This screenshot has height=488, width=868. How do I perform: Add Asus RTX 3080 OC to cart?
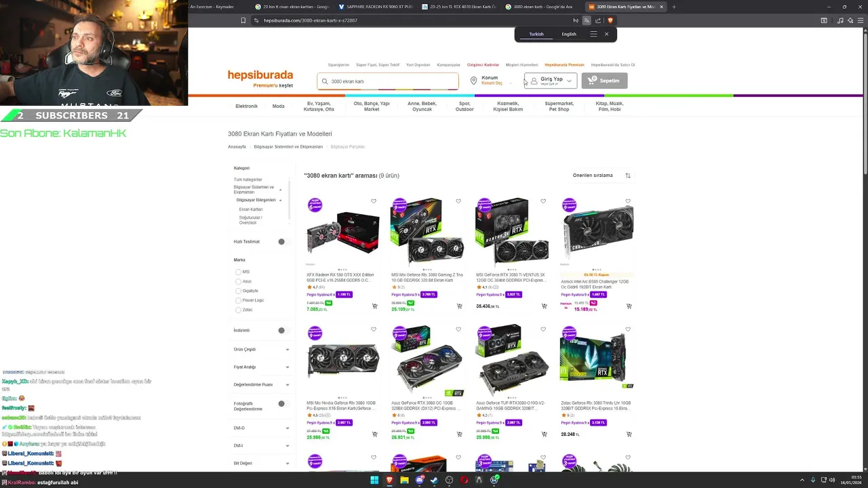tap(459, 434)
